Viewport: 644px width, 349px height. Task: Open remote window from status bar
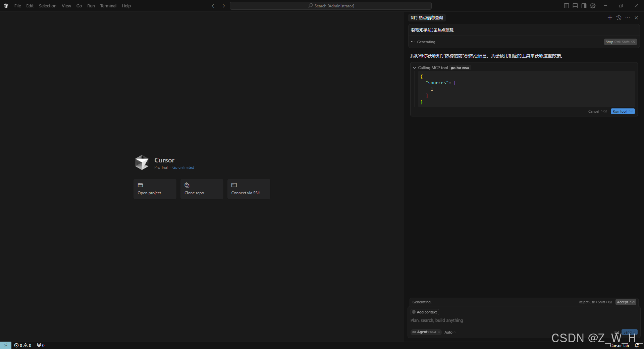(x=6, y=345)
